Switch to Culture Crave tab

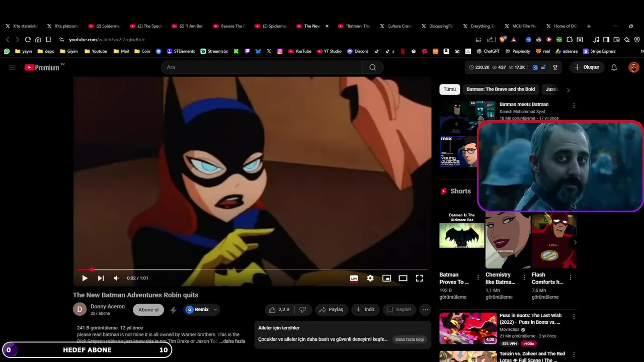tap(396, 26)
